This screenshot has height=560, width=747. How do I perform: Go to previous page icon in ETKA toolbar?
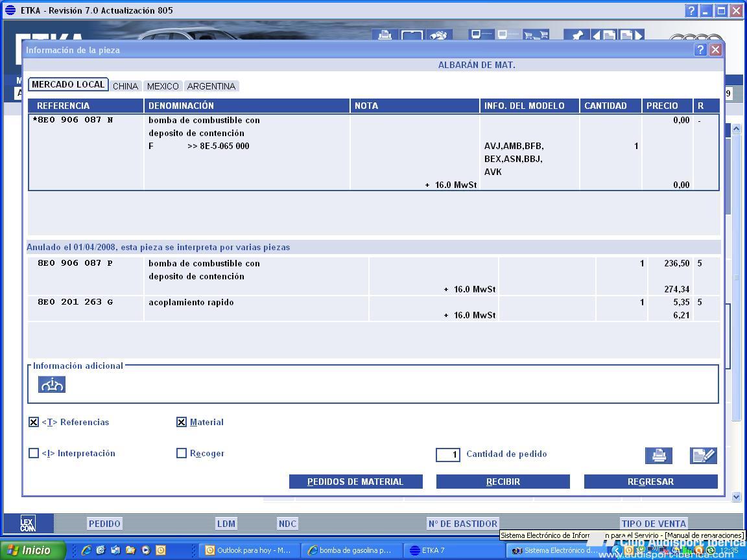pos(604,35)
